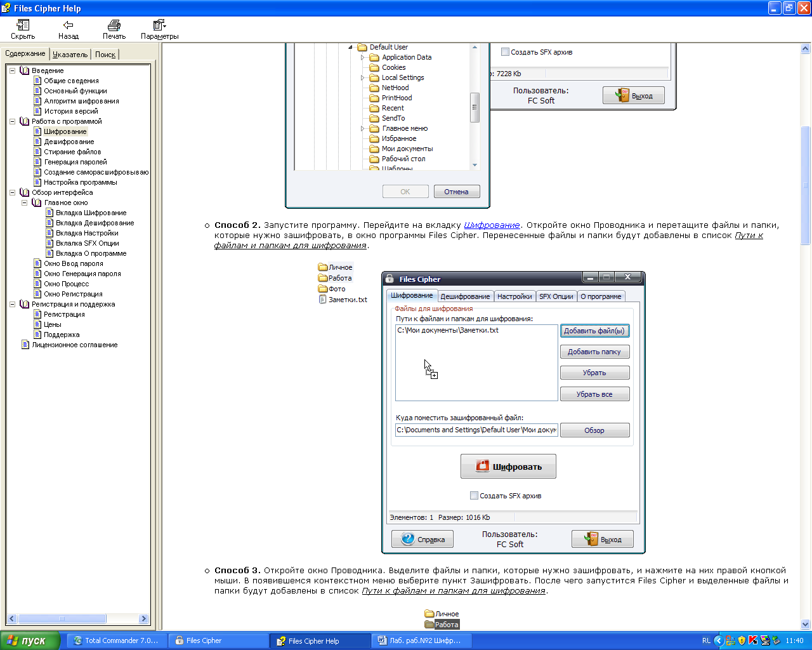Open the Шифрование topic in contents
812x650 pixels.
pos(65,131)
